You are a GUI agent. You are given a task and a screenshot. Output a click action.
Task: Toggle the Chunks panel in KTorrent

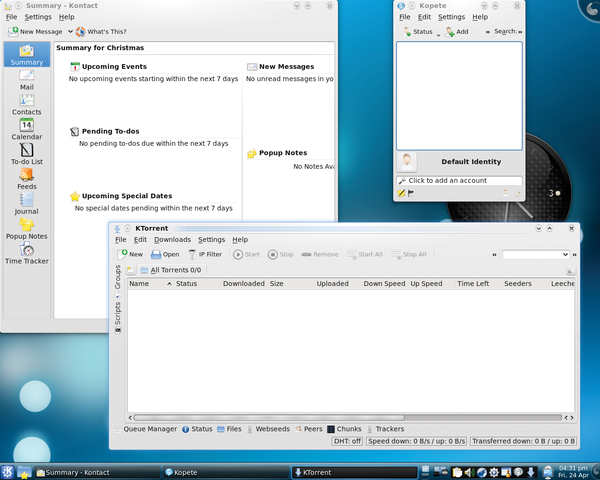(344, 429)
